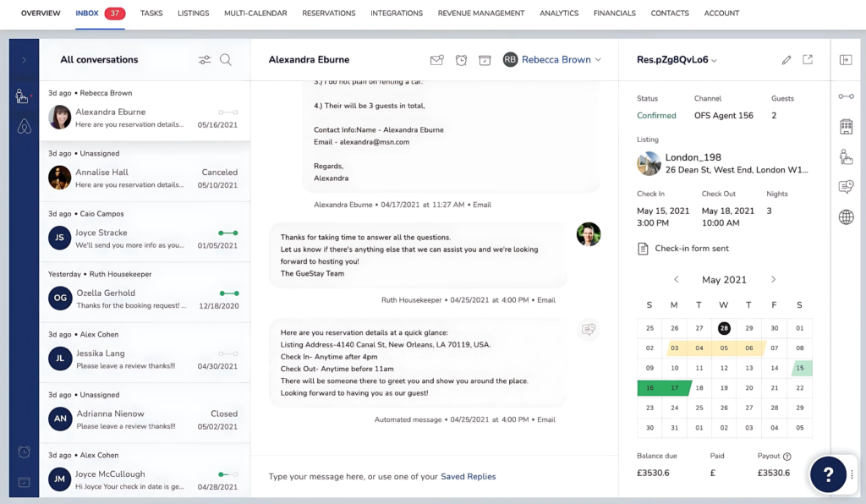866x504 pixels.
Task: Open the conversation filter settings icon
Action: [x=205, y=60]
